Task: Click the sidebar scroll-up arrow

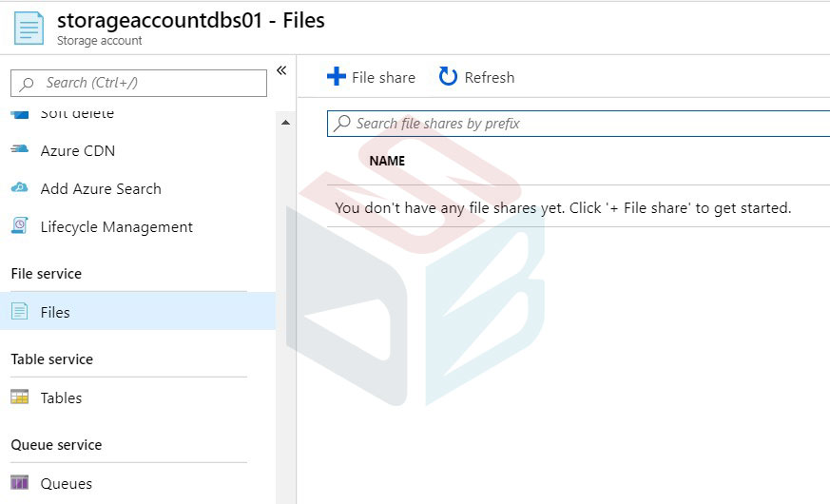Action: click(x=286, y=123)
